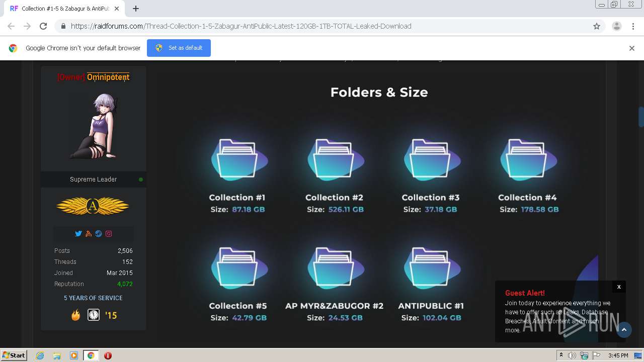Screen dimensions: 644x362
Task: Open the Windows Start menu
Action: point(14,355)
